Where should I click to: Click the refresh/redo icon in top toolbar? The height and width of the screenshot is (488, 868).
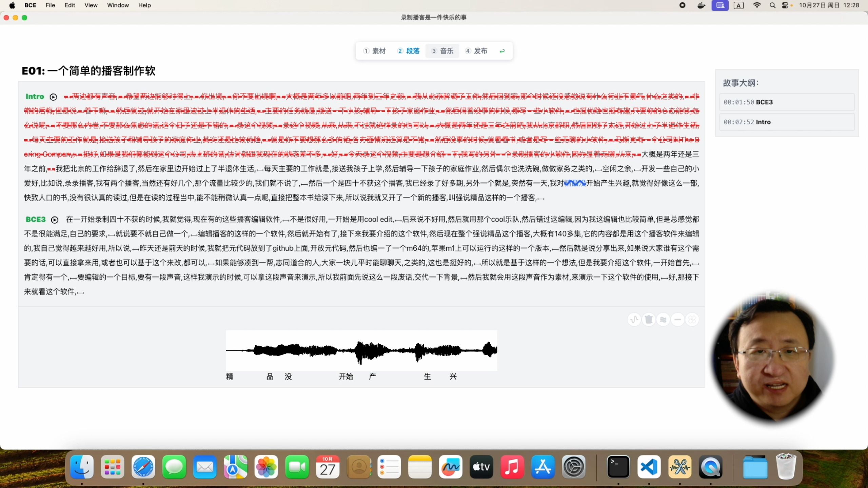click(x=503, y=50)
